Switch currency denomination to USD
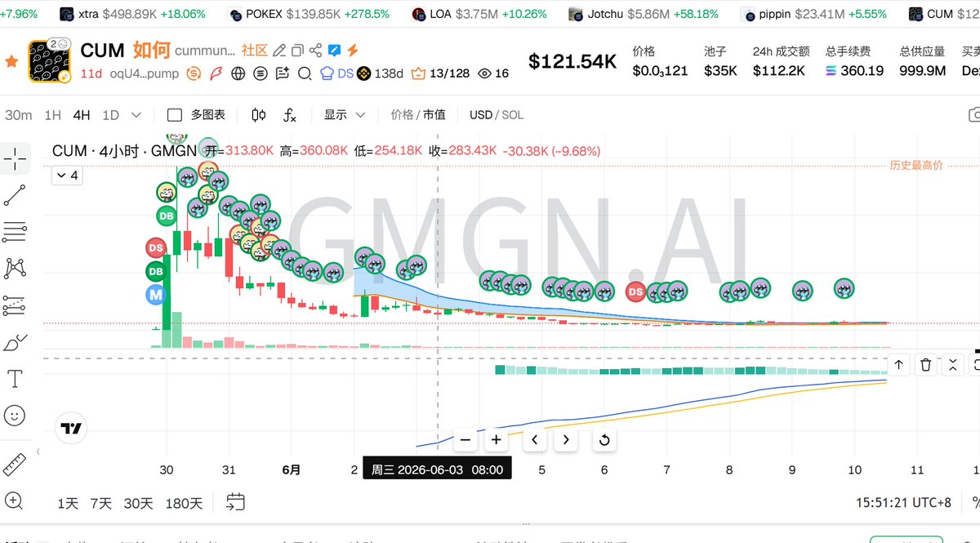 (x=481, y=115)
